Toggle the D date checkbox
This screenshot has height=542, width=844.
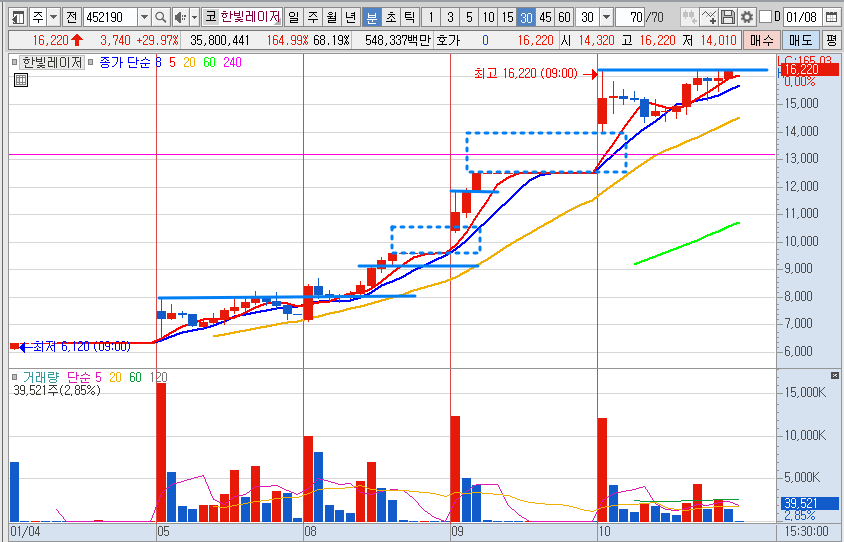(765, 17)
